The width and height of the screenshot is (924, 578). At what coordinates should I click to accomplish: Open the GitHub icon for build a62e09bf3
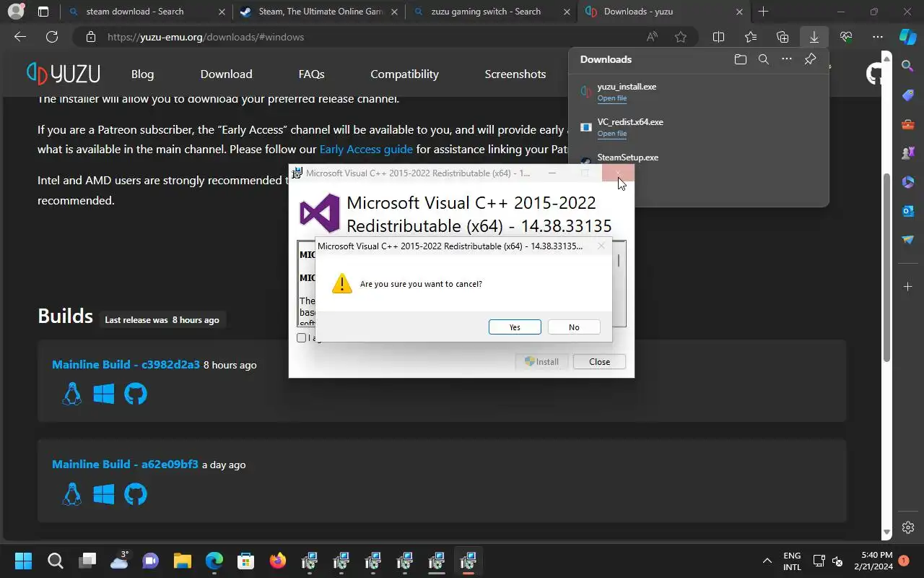(136, 494)
